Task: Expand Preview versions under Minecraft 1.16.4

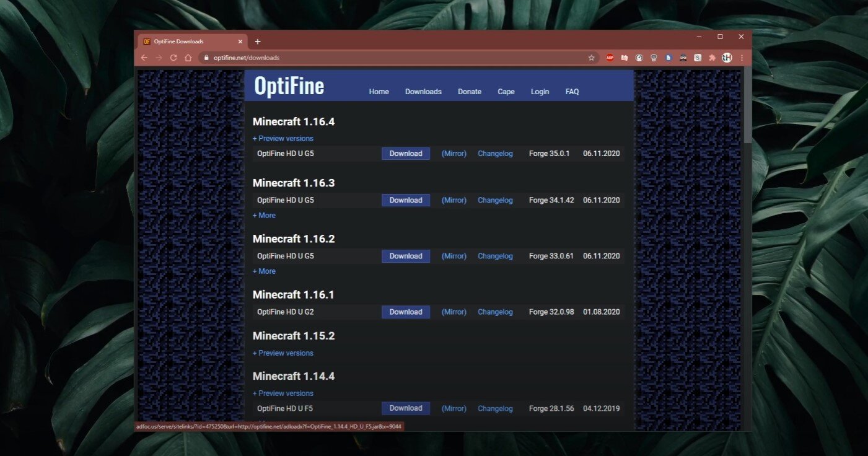Action: (x=283, y=139)
